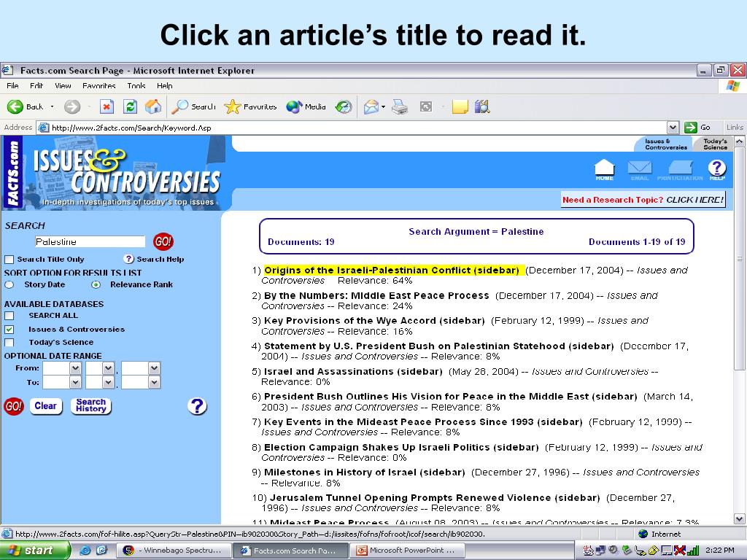
Task: Stop page loading with the red X icon
Action: (107, 106)
